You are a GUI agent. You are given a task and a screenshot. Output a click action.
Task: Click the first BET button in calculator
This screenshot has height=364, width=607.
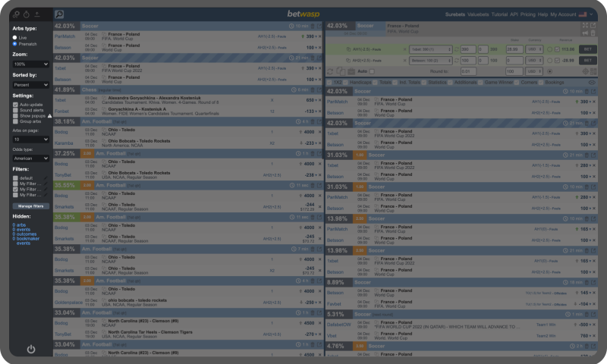587,49
